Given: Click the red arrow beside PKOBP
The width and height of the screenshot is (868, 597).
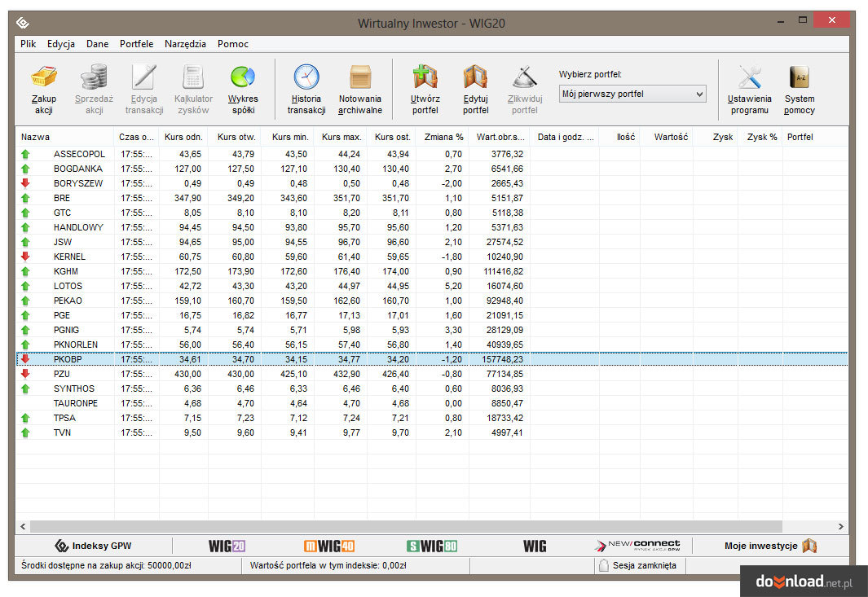Looking at the screenshot, I should click(25, 359).
